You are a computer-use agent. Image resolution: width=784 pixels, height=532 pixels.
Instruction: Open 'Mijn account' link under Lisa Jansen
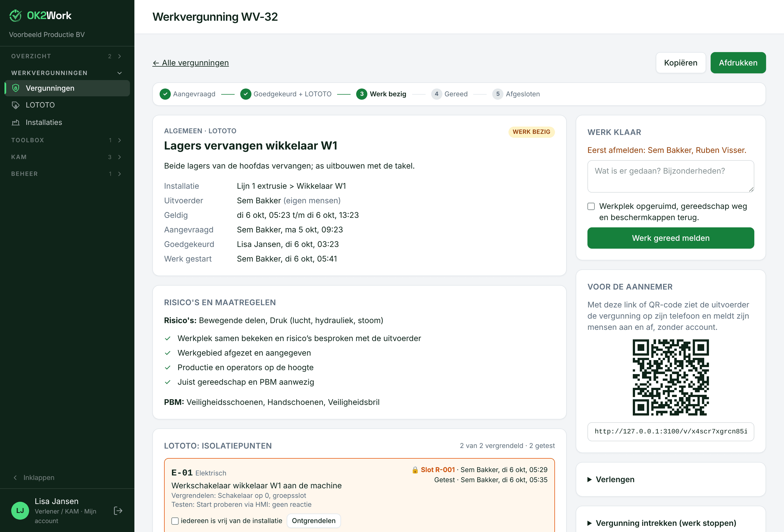(x=66, y=516)
